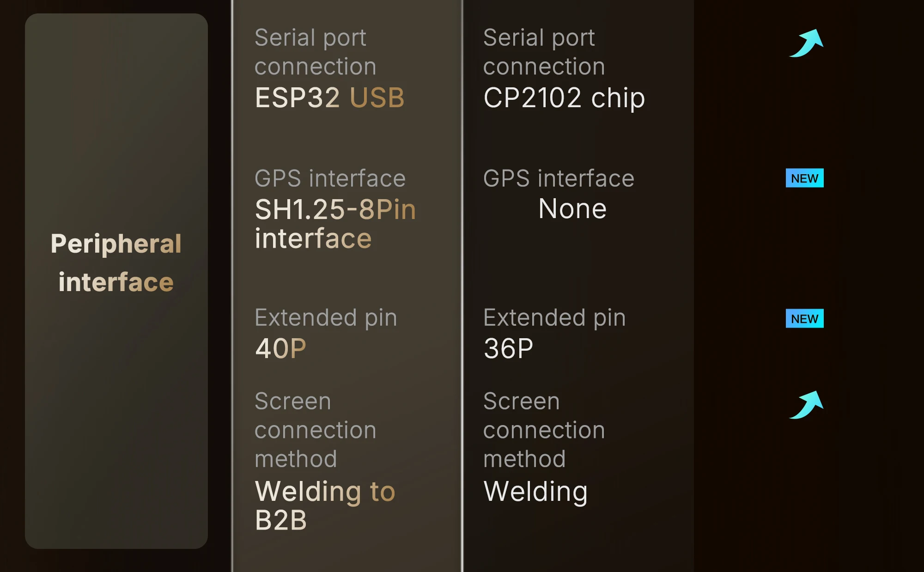Click the NEW badge in the Extended pin row
The image size is (924, 572).
click(x=804, y=319)
